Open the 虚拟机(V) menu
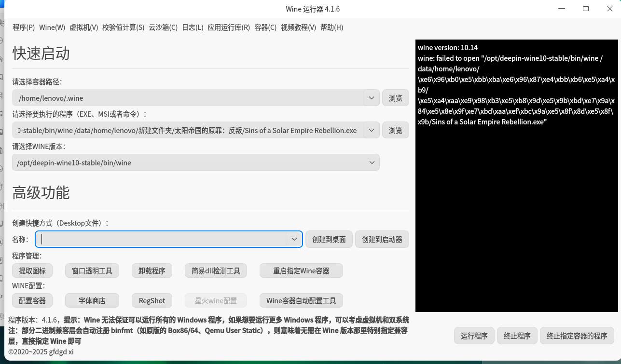The width and height of the screenshot is (621, 364). 84,27
